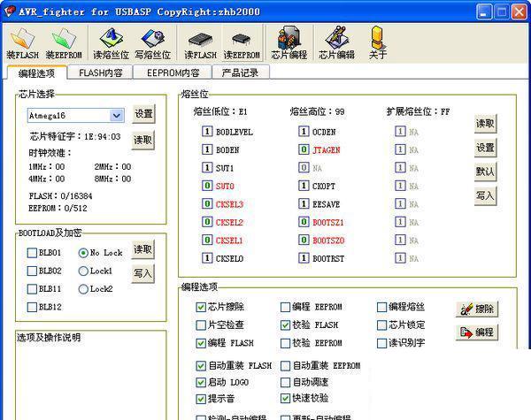Enable the 读识别字 read signature checkbox
The image size is (531, 420).
point(381,343)
